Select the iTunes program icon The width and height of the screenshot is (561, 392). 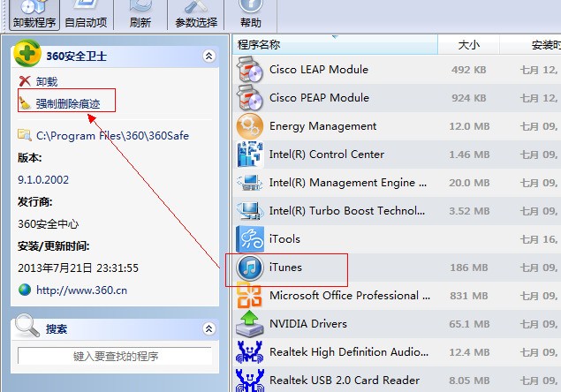(x=250, y=268)
